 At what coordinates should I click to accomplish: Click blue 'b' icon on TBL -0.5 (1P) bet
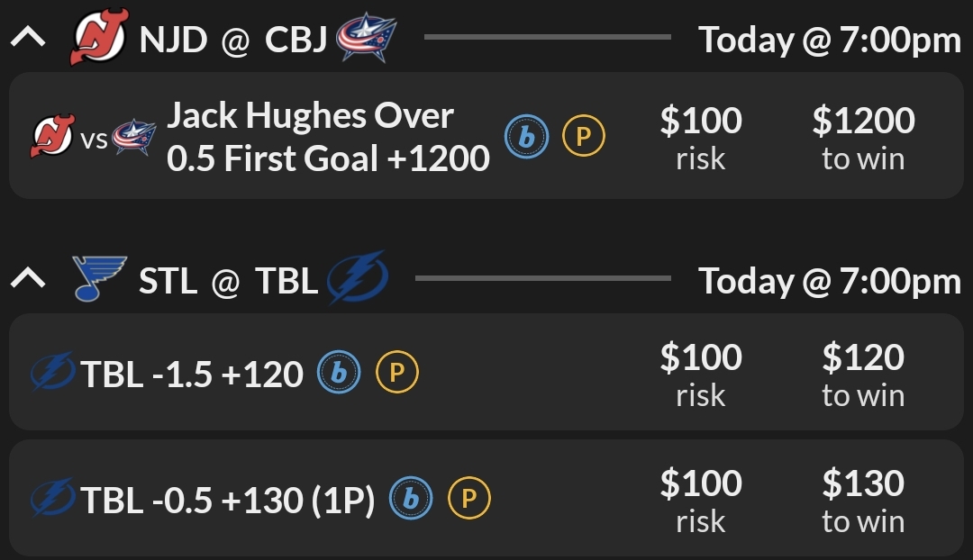(411, 499)
